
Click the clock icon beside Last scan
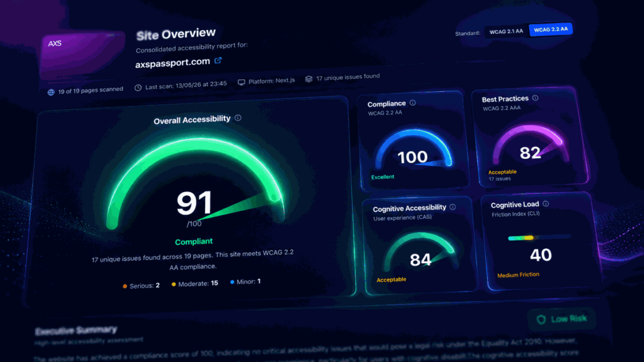tap(138, 88)
